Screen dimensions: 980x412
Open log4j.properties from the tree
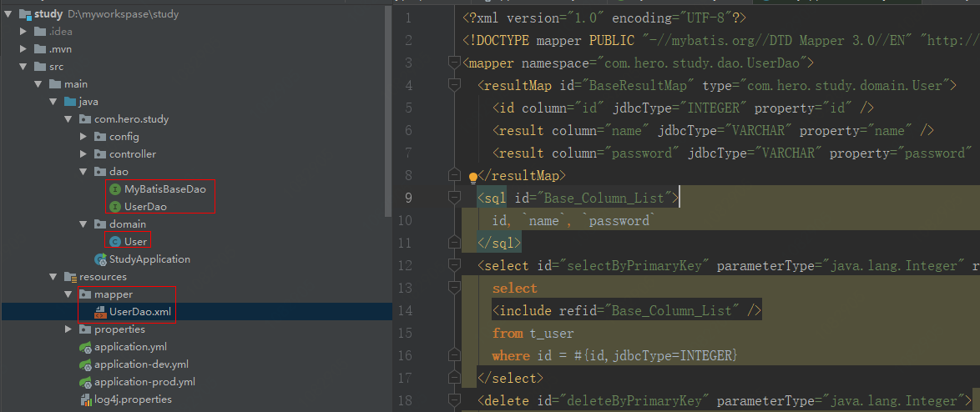pos(133,399)
